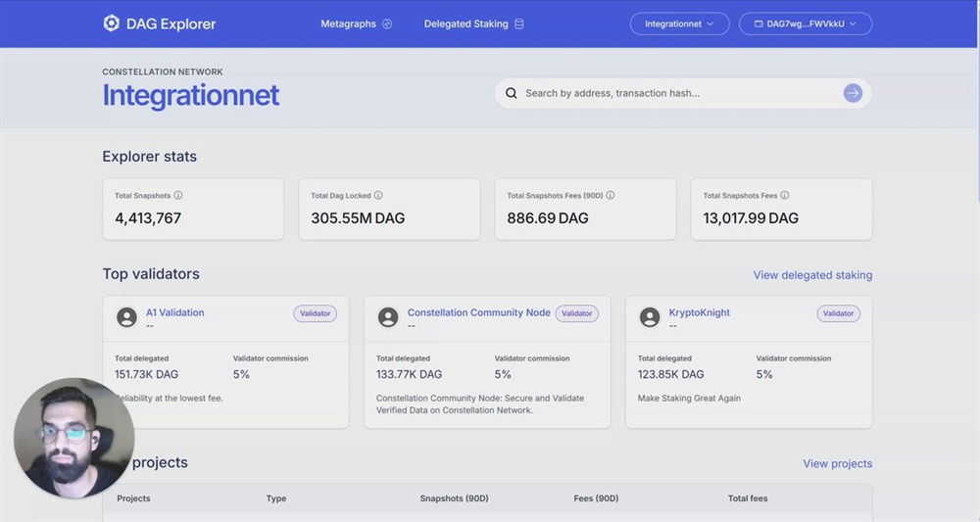Click the Validator badge on KryptoKnight card
The width and height of the screenshot is (980, 522).
(838, 313)
